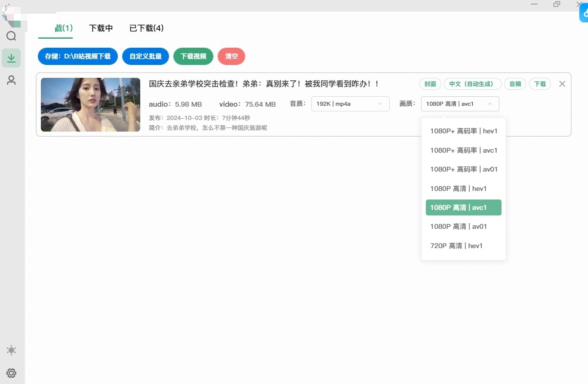Select 720P 高清 | hev1 option
The image size is (588, 384).
click(456, 246)
